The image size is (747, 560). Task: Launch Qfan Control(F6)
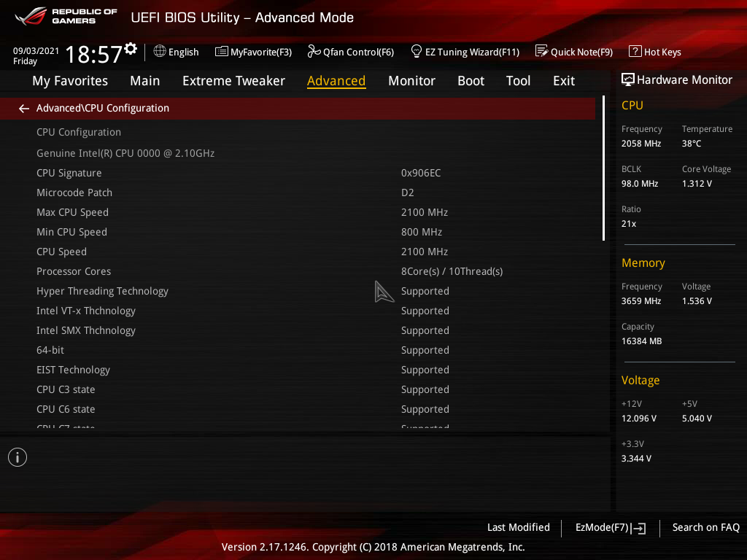click(x=358, y=52)
